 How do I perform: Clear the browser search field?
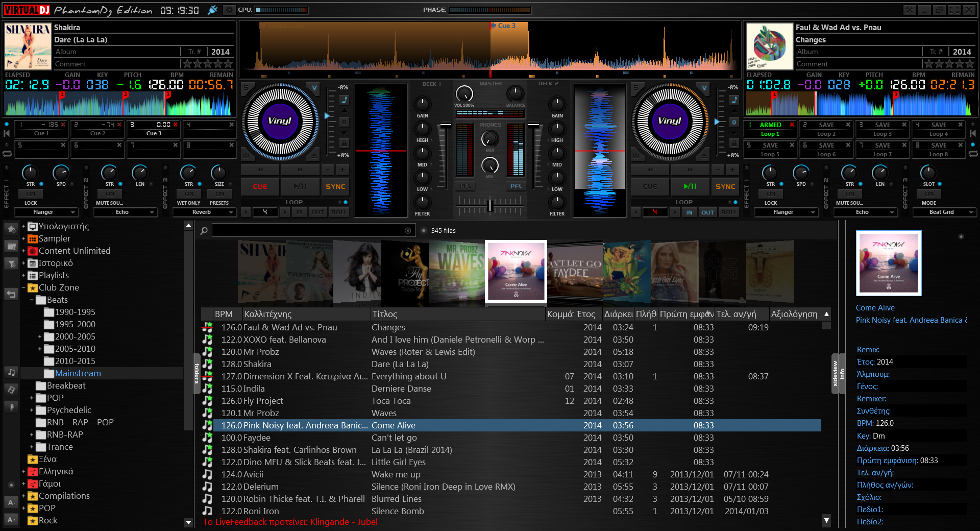tap(408, 231)
